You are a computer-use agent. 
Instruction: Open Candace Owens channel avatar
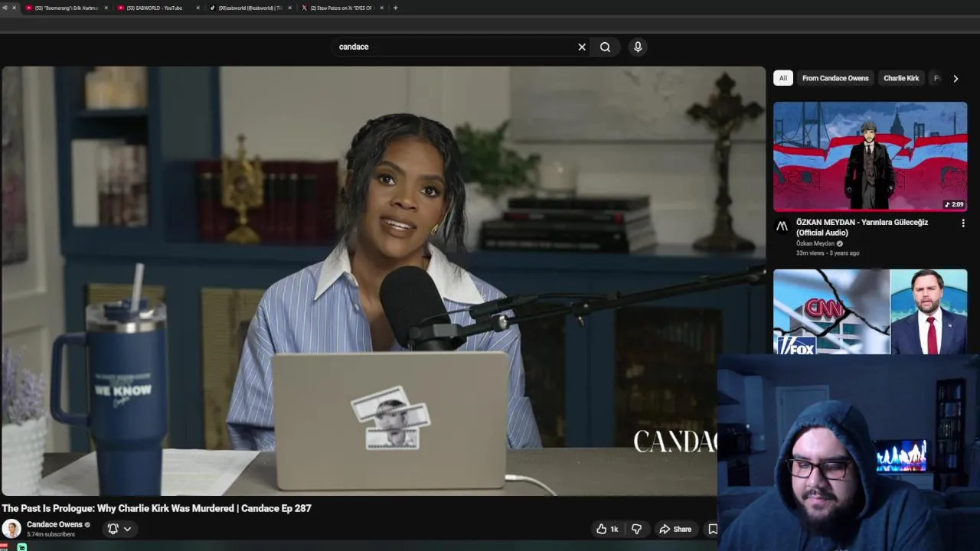point(11,529)
